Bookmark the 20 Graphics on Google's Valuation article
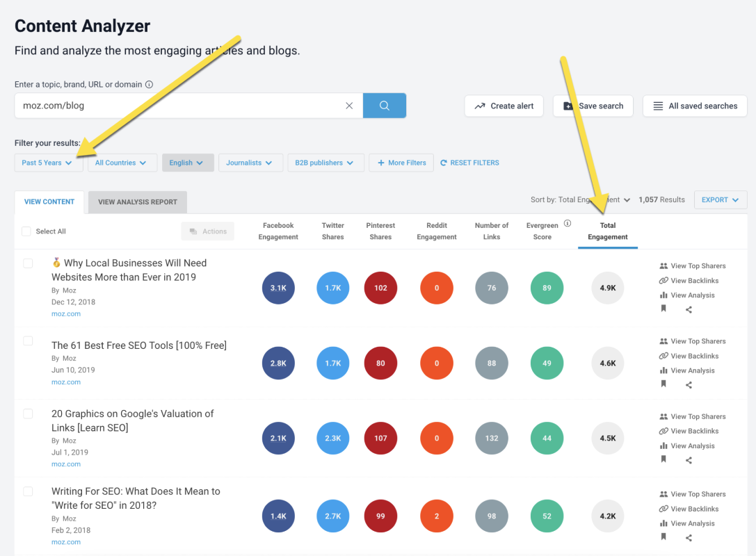This screenshot has width=756, height=556. point(663,459)
